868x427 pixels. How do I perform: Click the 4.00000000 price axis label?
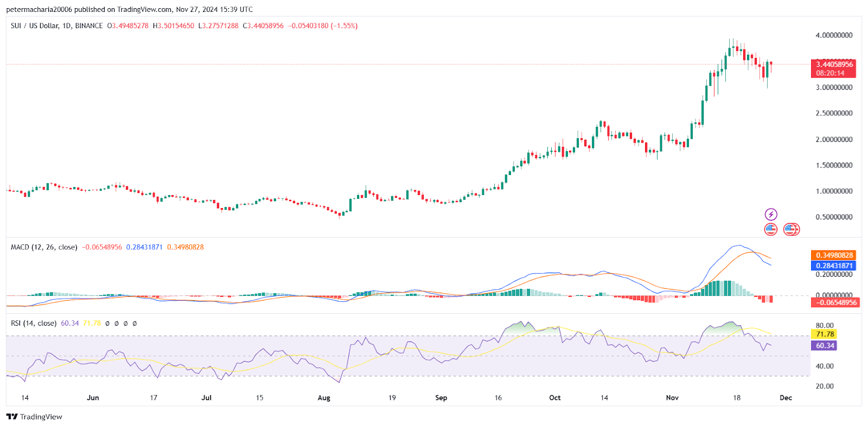(834, 35)
